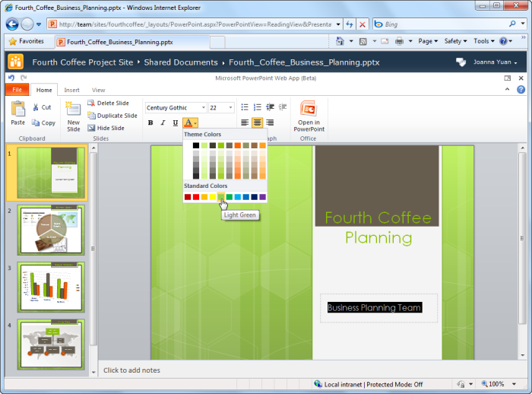
Task: Decrease list indent level
Action: tap(270, 107)
